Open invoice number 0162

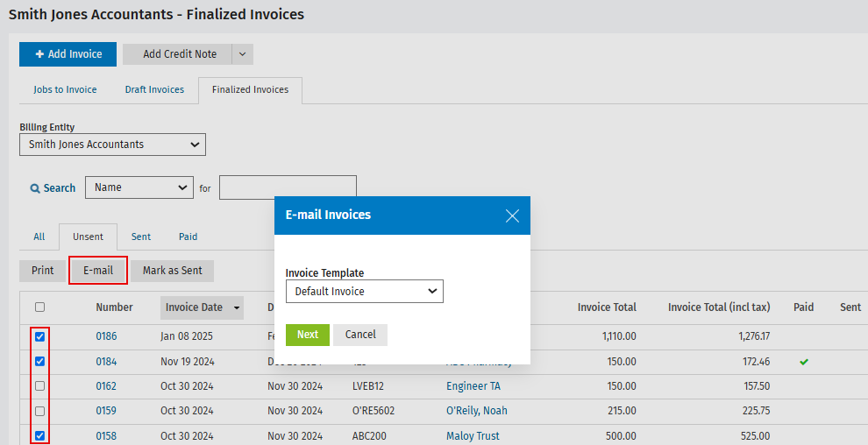click(x=106, y=385)
